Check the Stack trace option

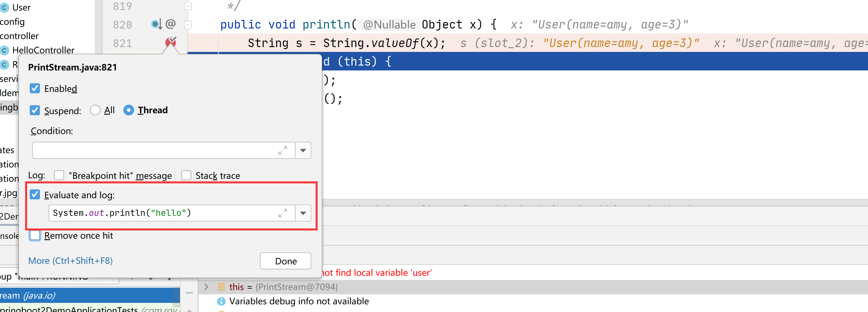click(186, 175)
